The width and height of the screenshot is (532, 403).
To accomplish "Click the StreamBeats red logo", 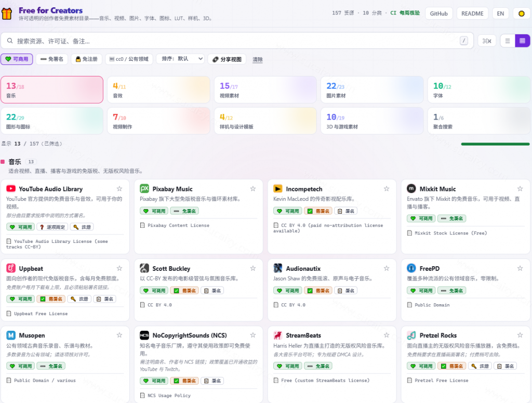I will [x=278, y=335].
